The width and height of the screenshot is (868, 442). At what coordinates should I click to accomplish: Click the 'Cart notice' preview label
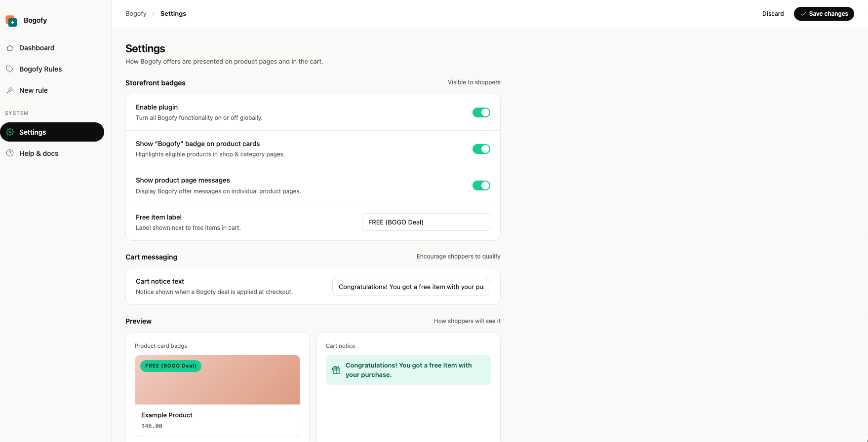(341, 346)
